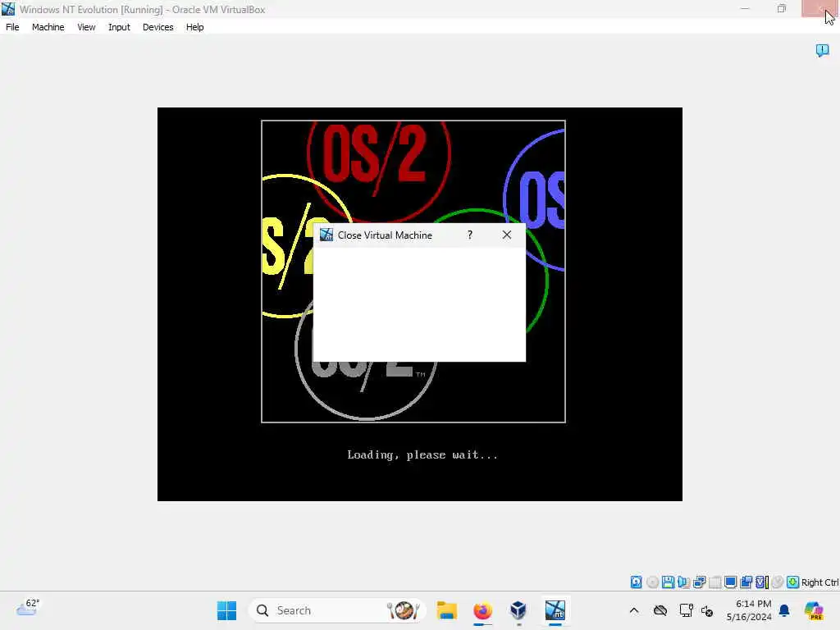Click the display monitor indicator in status bar

click(x=730, y=582)
